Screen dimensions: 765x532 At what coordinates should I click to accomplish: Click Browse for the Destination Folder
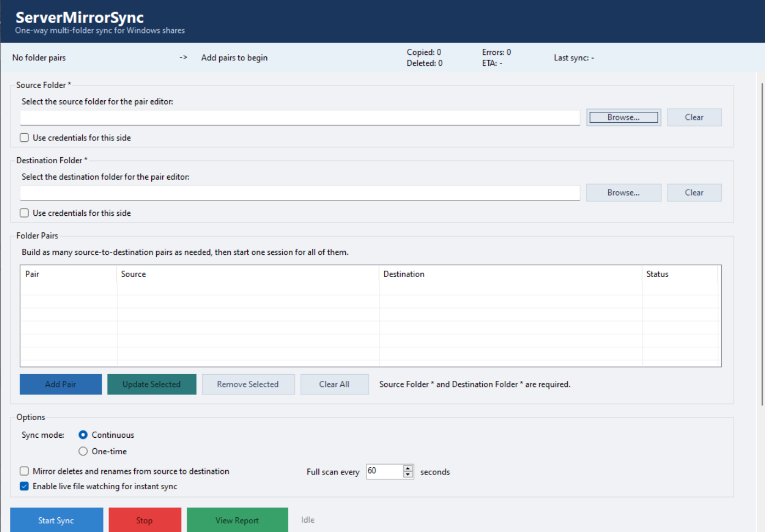coord(624,193)
